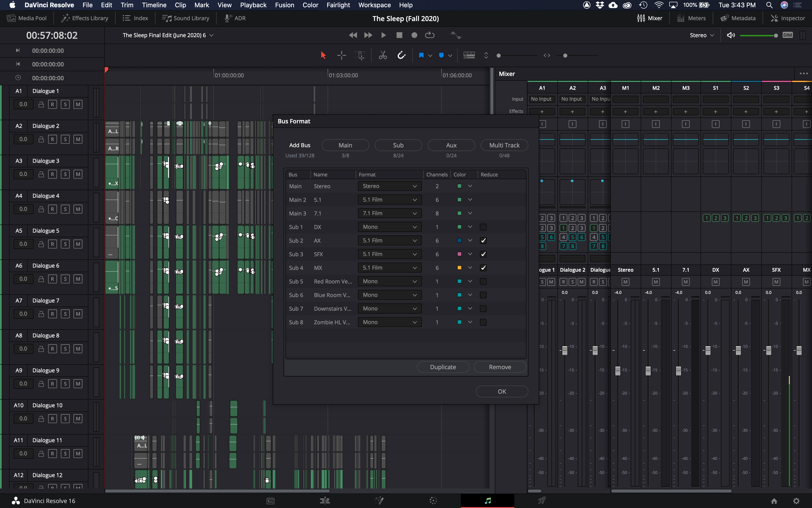812x508 pixels.
Task: Open the Media page icon in bottom bar
Action: coord(271,501)
